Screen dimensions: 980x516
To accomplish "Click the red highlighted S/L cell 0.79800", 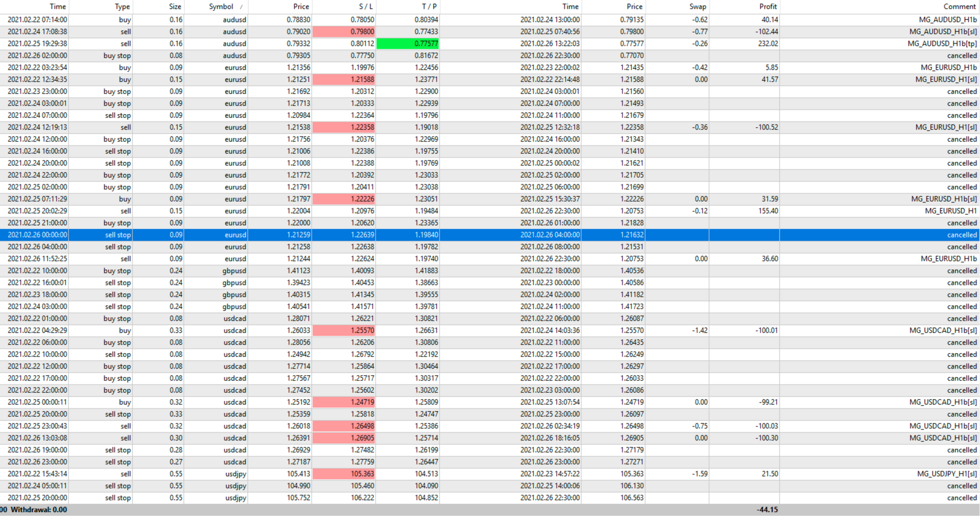I will pos(344,32).
